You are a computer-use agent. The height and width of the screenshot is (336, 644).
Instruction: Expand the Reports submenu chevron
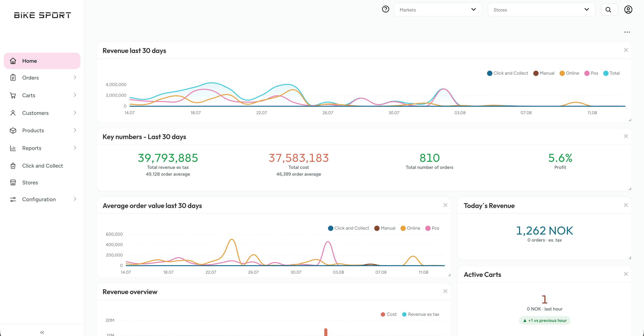point(75,148)
